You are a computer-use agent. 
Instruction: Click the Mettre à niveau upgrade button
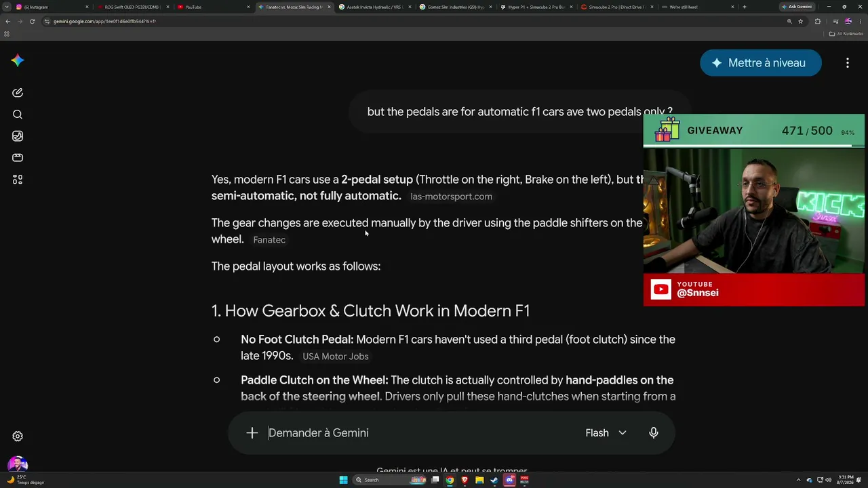point(761,63)
